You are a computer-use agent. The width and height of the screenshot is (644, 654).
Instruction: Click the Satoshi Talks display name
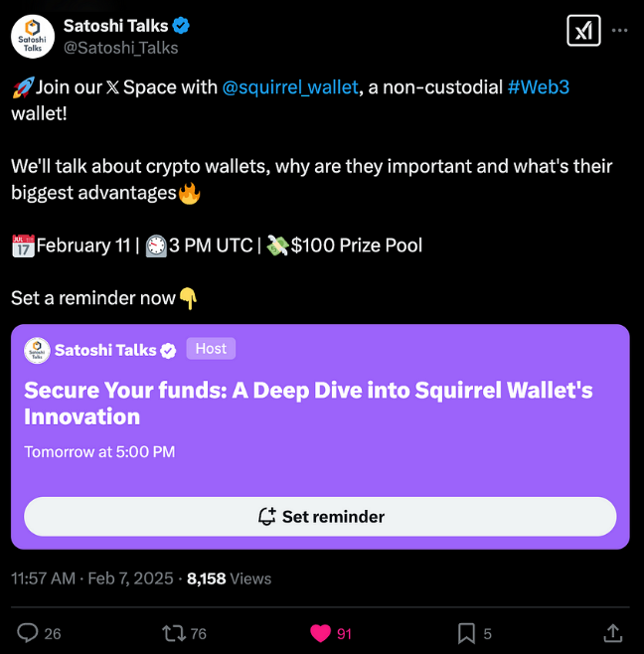115,26
